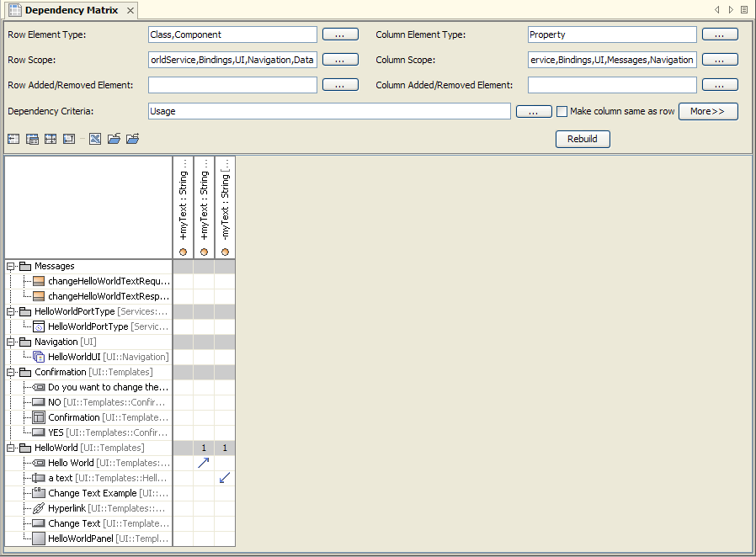The image size is (756, 557).
Task: Click the Column Scope text field
Action: (x=612, y=60)
